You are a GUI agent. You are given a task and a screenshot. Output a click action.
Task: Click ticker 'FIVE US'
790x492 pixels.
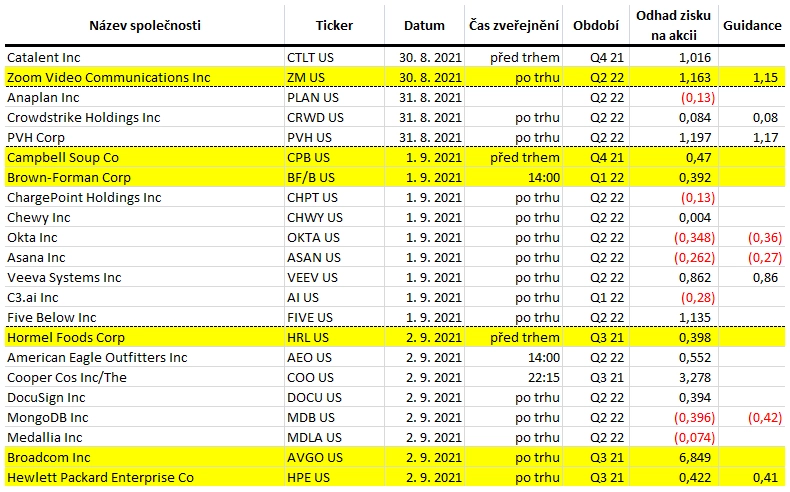(310, 318)
